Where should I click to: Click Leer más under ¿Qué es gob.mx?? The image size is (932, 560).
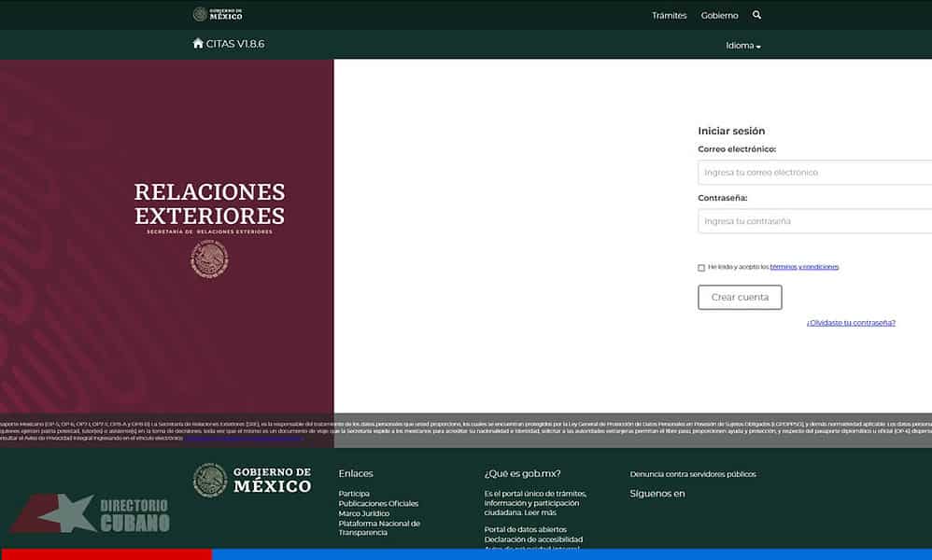[x=541, y=512]
